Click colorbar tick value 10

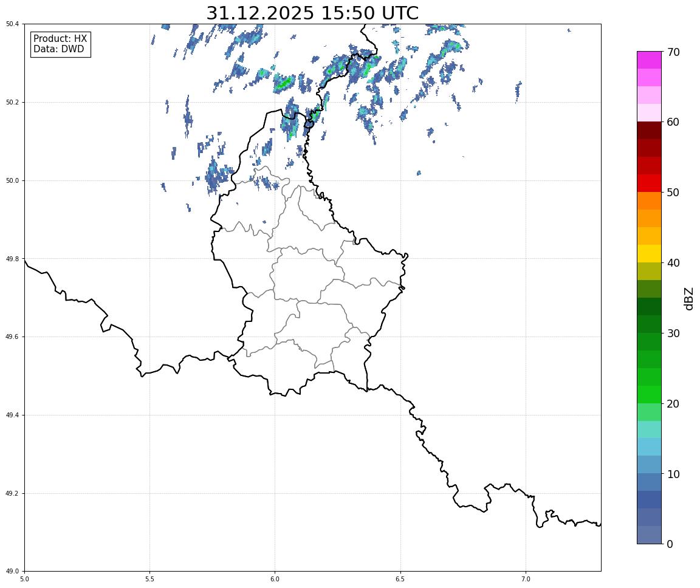point(673,474)
